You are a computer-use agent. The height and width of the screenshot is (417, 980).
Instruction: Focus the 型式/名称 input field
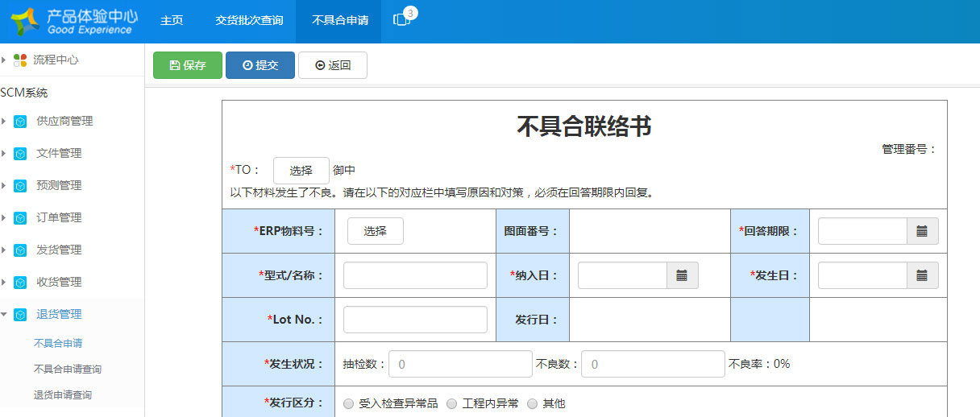415,275
